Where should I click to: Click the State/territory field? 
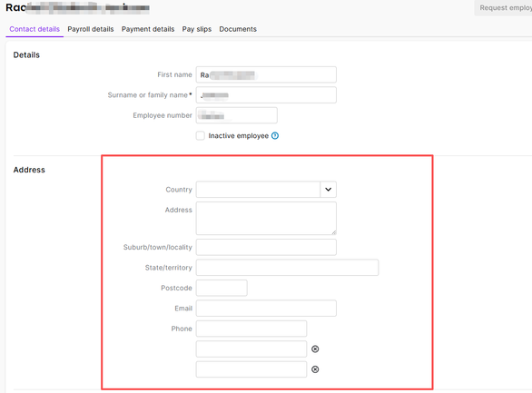(x=287, y=268)
